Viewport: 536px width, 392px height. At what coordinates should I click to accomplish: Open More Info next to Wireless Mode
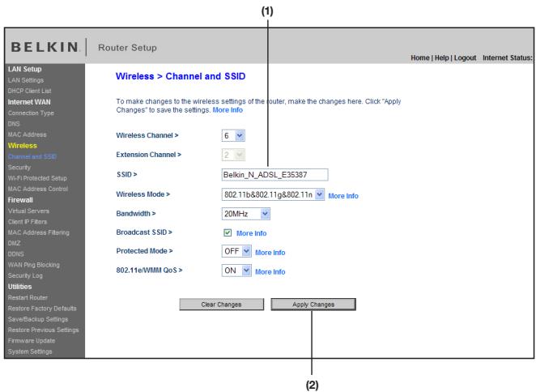pos(342,195)
